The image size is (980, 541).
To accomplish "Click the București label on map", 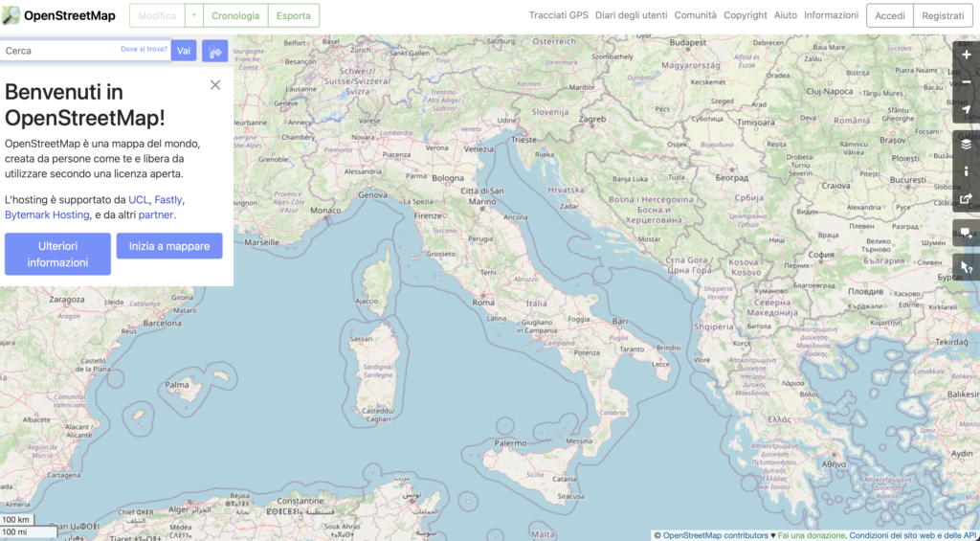I will click(907, 179).
